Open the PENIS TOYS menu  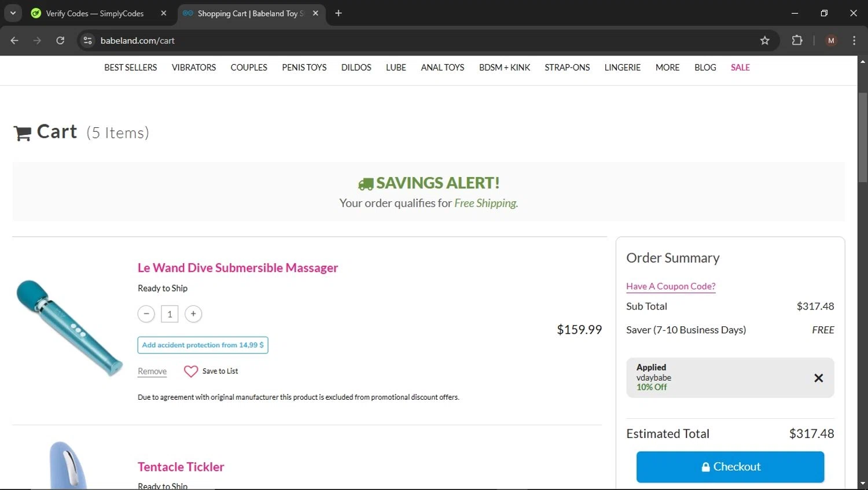click(304, 68)
